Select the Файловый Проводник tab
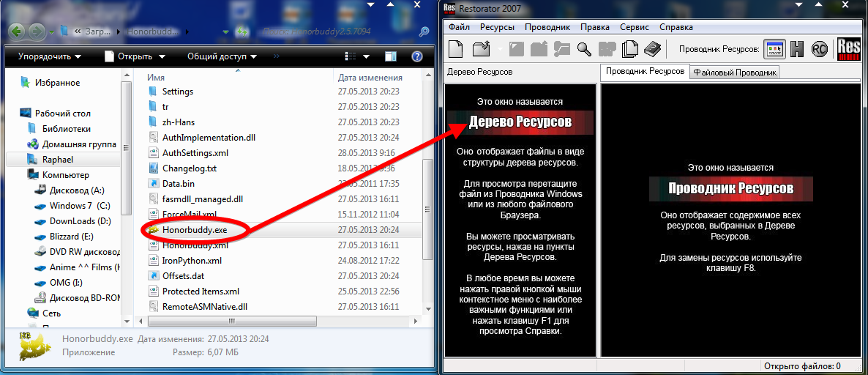 pyautogui.click(x=735, y=72)
